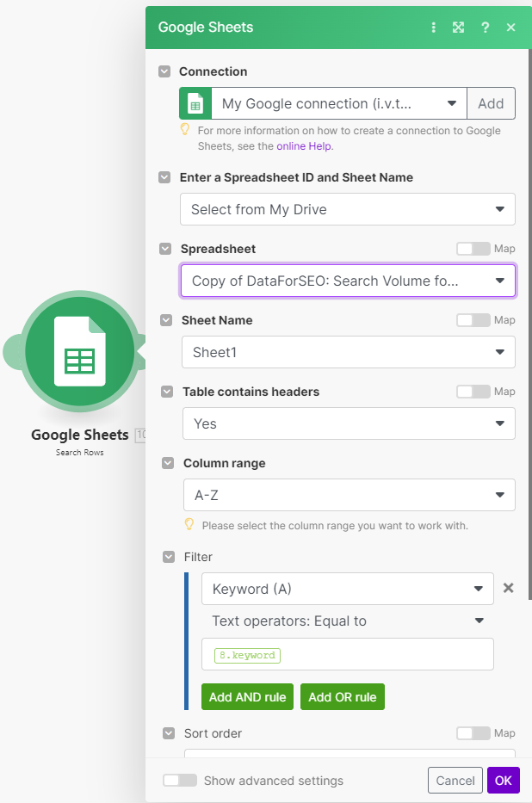Screen dimensions: 532x803
Task: Click the OK button
Action: [x=504, y=781]
